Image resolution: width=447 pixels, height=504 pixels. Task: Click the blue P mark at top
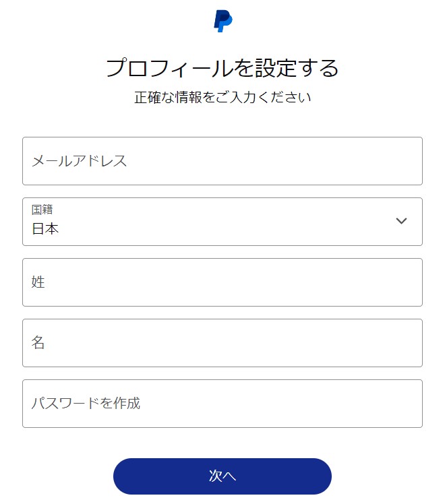point(222,21)
